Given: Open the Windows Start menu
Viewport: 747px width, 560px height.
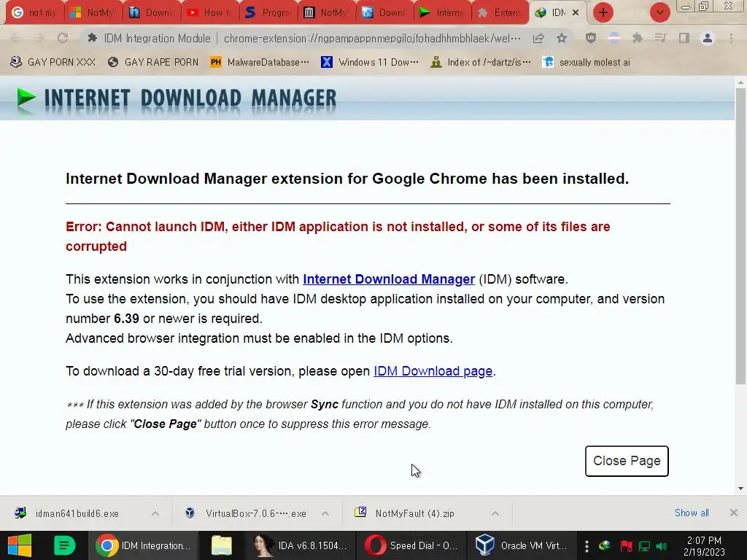Looking at the screenshot, I should point(20,545).
